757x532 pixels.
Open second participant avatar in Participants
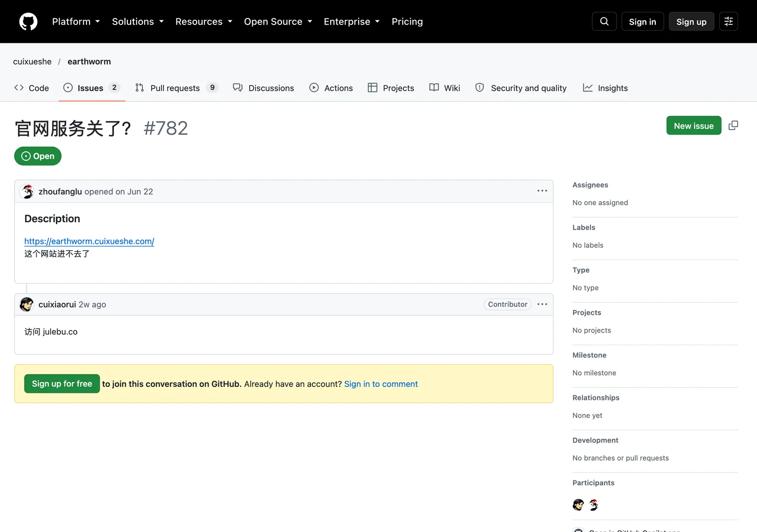click(x=593, y=505)
